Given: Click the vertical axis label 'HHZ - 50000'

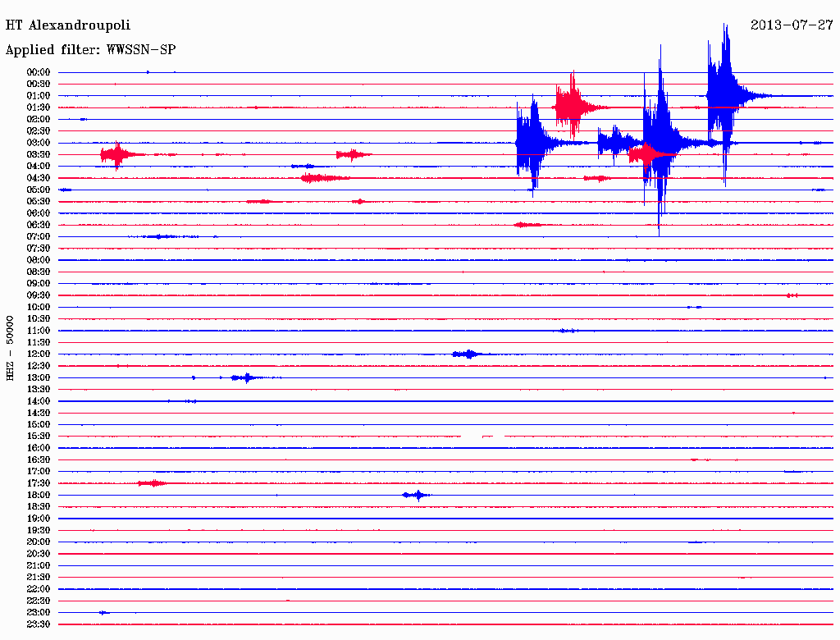Looking at the screenshot, I should [x=10, y=349].
